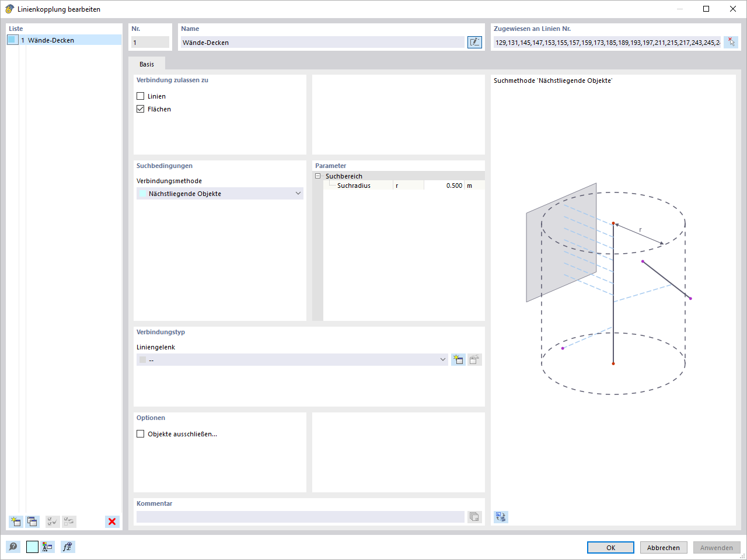Click the Name input field
The image size is (747, 560).
[323, 42]
